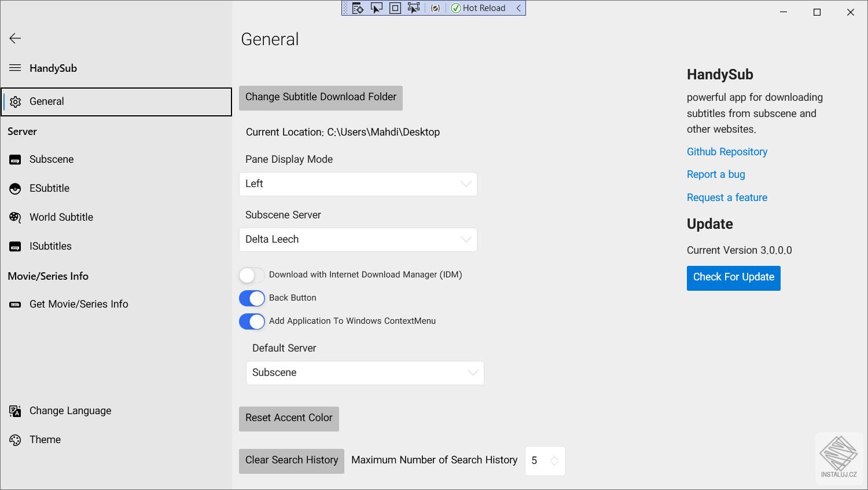Image resolution: width=868 pixels, height=490 pixels.
Task: Click the Current Location path text
Action: tap(343, 132)
